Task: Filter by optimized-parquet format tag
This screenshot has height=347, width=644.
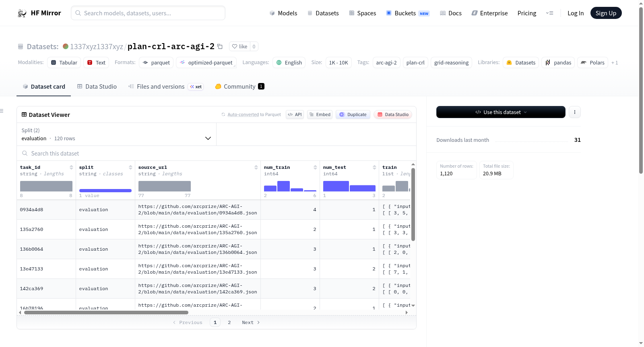Action: (x=206, y=62)
